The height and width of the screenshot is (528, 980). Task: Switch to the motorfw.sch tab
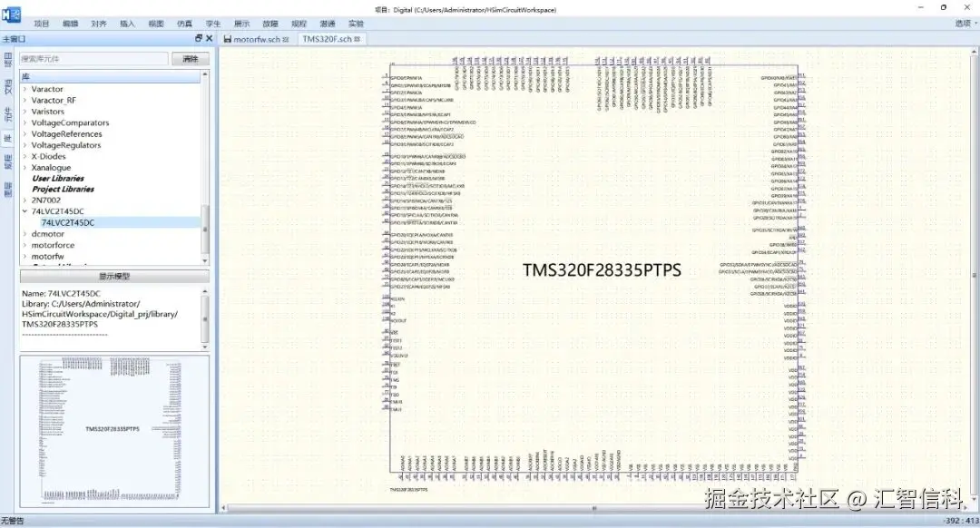point(256,39)
